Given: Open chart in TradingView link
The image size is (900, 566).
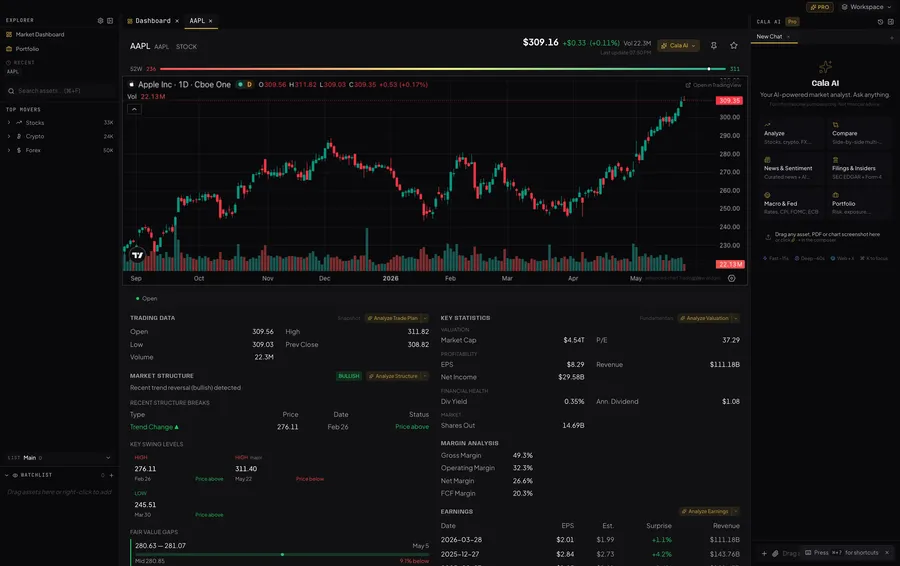Looking at the screenshot, I should pyautogui.click(x=713, y=85).
